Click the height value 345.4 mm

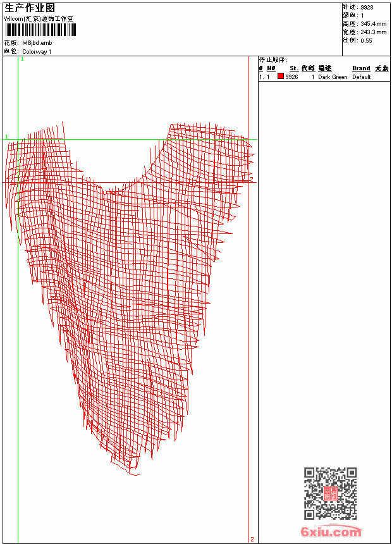(373, 24)
